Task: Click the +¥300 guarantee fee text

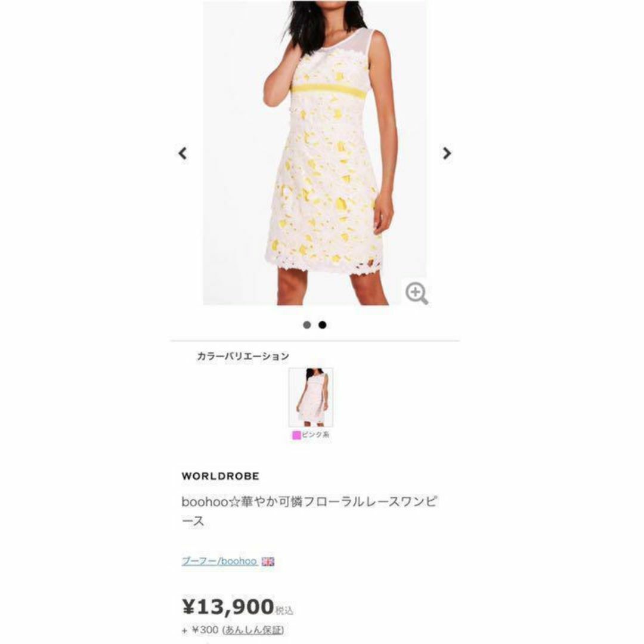Action: pos(200,630)
